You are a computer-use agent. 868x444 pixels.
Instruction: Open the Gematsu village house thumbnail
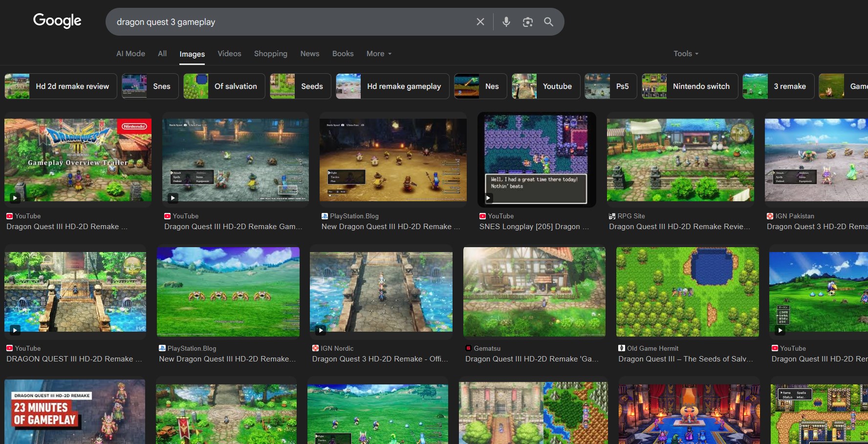click(534, 292)
